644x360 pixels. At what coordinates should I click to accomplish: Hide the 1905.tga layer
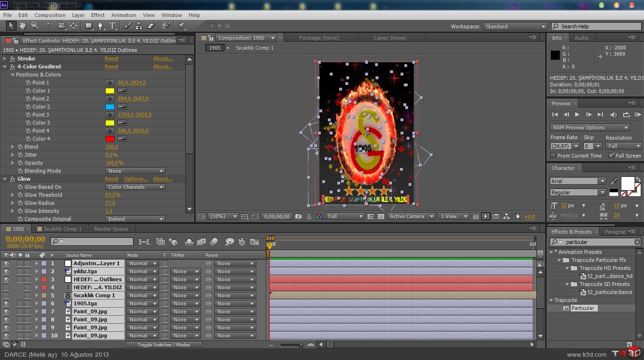point(6,304)
